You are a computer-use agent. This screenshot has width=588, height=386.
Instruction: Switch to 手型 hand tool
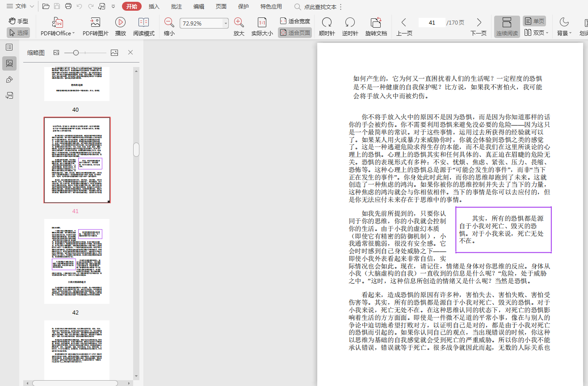click(19, 21)
